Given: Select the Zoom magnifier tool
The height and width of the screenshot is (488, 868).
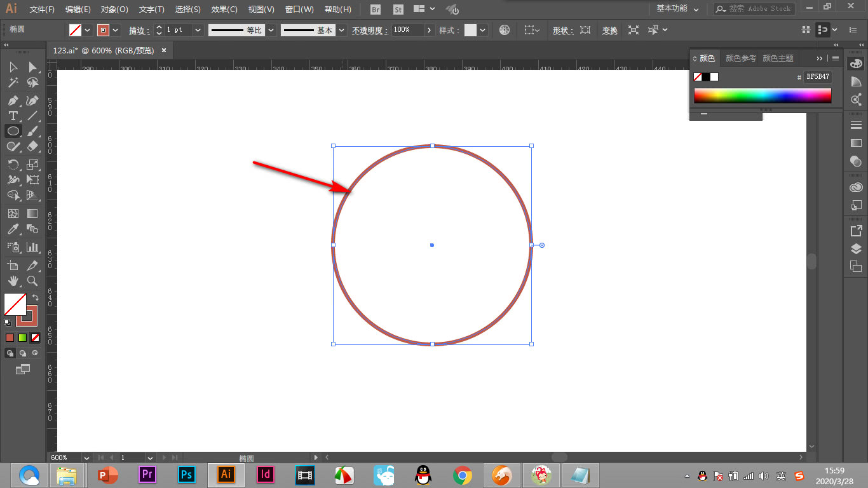Looking at the screenshot, I should click(x=32, y=281).
